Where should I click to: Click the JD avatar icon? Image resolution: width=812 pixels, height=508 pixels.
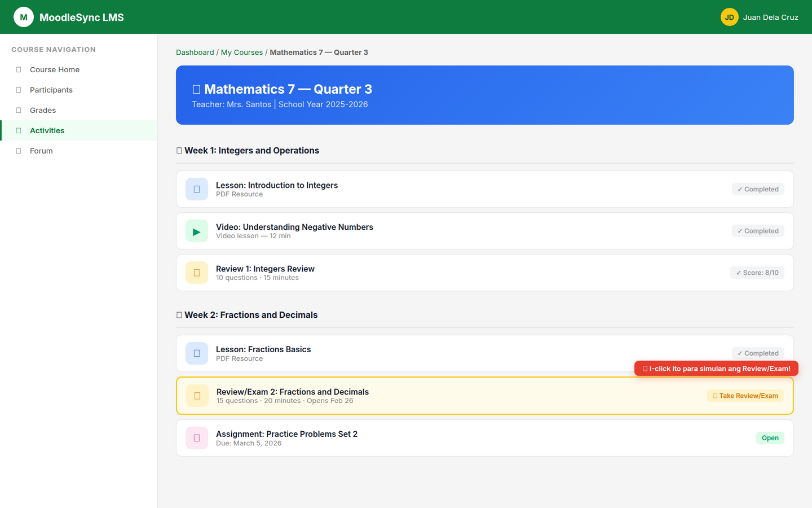point(729,17)
